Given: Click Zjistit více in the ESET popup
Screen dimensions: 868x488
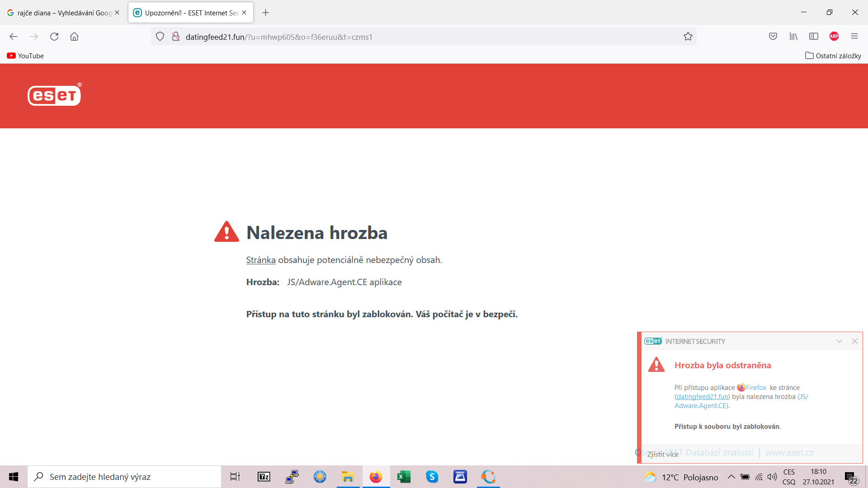Looking at the screenshot, I should (663, 454).
